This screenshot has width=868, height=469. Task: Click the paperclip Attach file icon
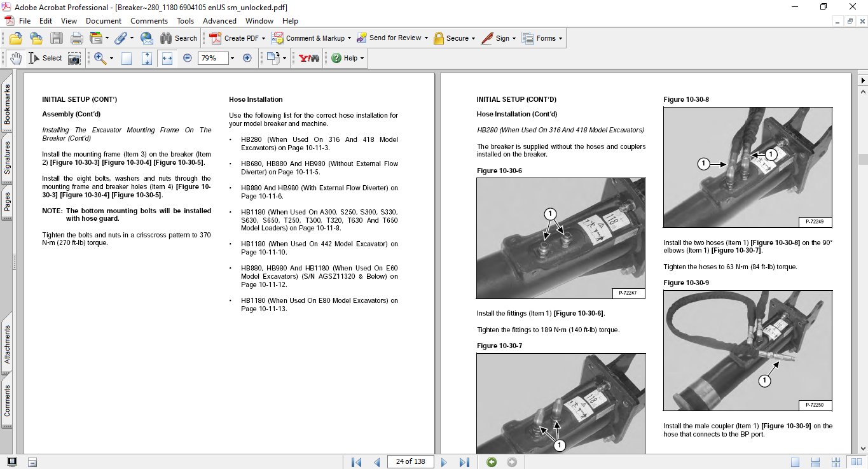click(121, 38)
